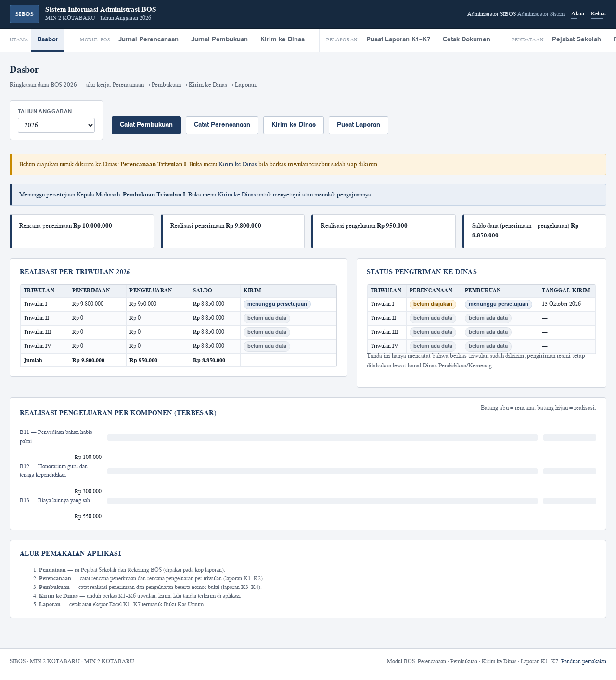Click the Realisasi penerimaan Rp 9.800.000 card
616x680 pixels.
click(x=232, y=232)
